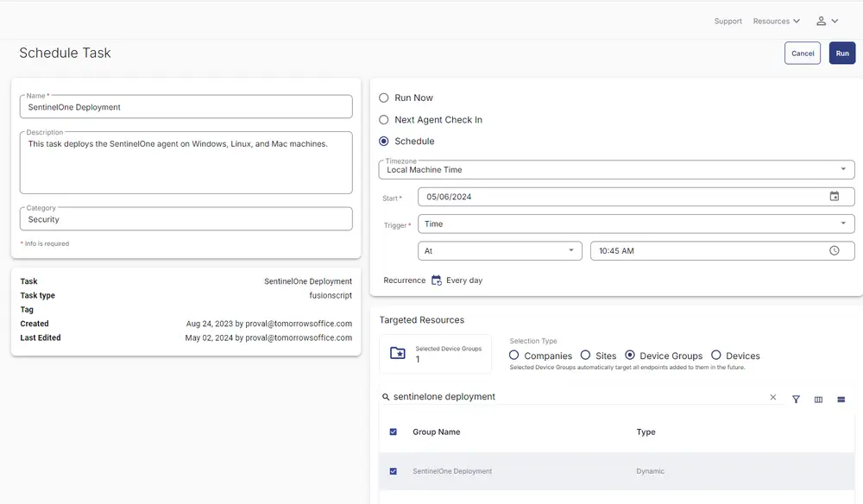This screenshot has width=863, height=504.
Task: Click the Cancel button
Action: click(x=803, y=54)
